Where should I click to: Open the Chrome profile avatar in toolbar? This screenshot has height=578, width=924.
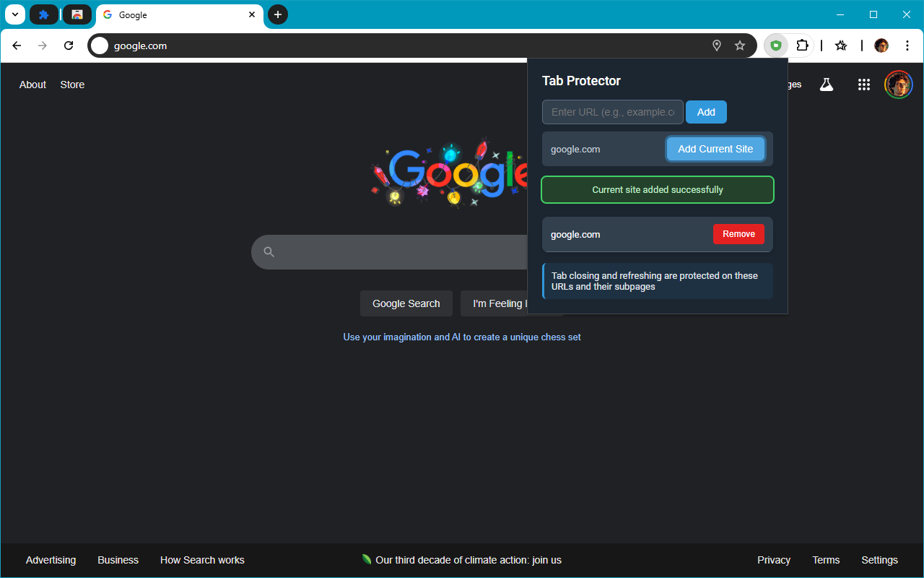(x=881, y=45)
